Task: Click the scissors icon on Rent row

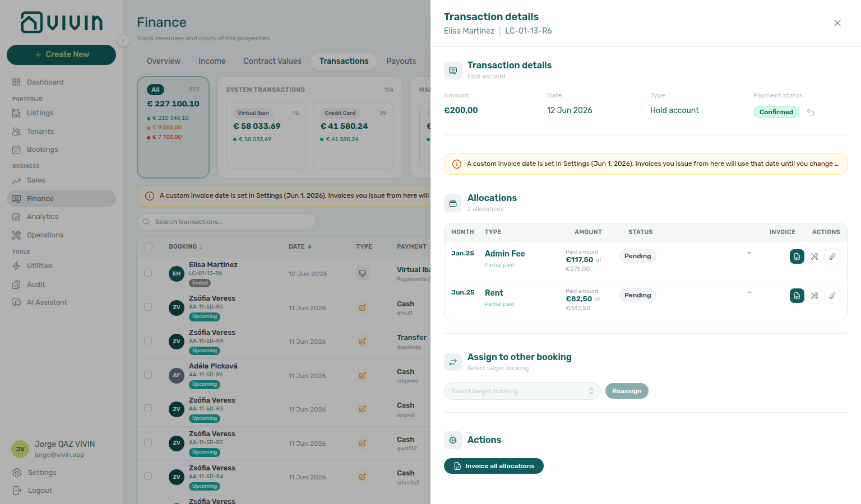Action: click(814, 296)
